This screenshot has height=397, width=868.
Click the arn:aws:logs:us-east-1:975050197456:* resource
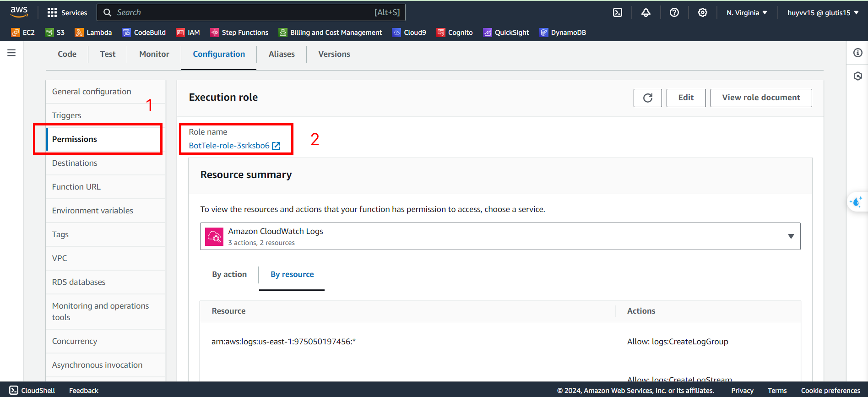pyautogui.click(x=283, y=342)
